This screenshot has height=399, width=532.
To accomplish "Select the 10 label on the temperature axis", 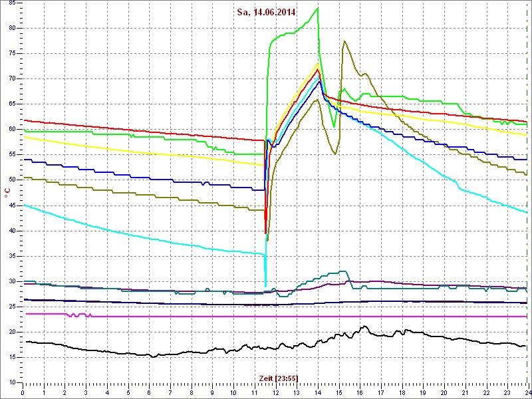I will point(13,382).
